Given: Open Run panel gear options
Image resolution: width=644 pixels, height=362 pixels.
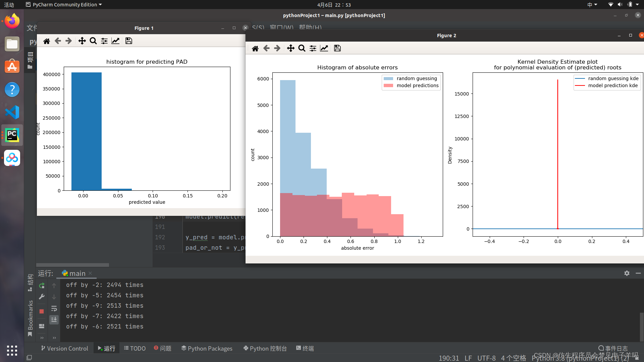Looking at the screenshot, I should point(627,273).
